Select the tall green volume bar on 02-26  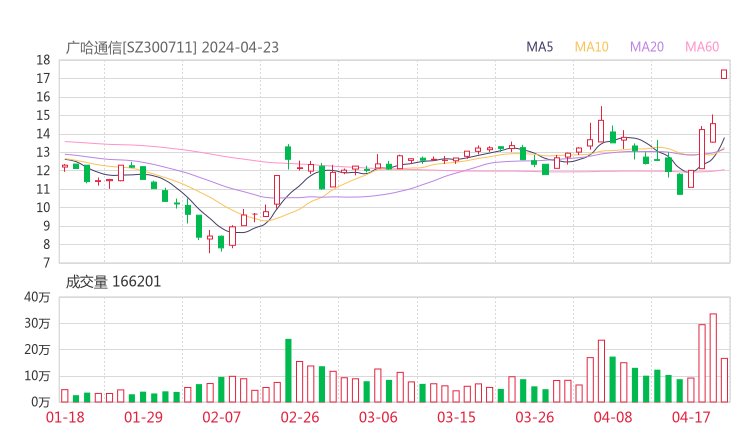click(x=288, y=371)
